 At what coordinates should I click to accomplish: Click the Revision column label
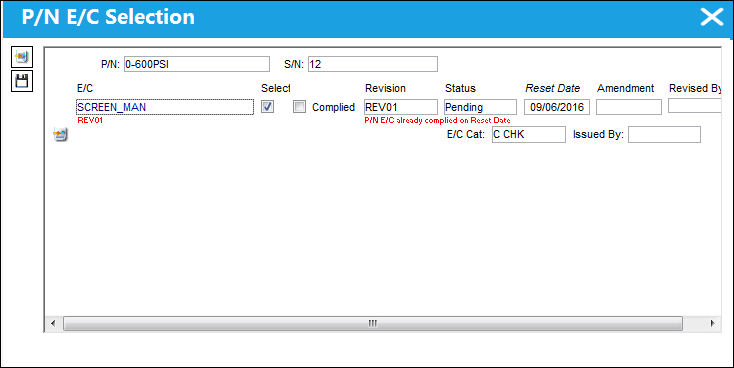click(385, 88)
